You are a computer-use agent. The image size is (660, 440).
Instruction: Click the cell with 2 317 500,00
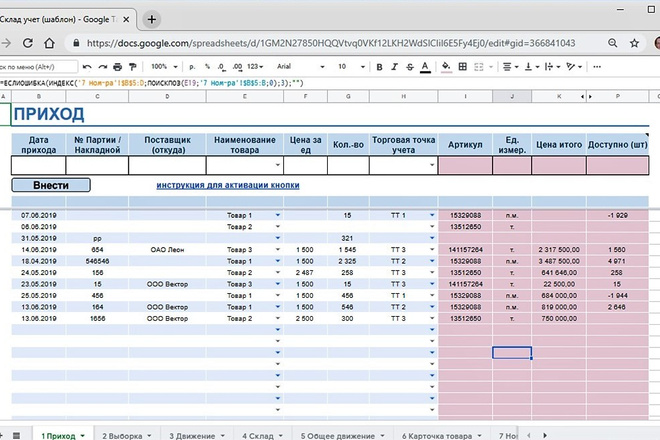click(x=559, y=250)
